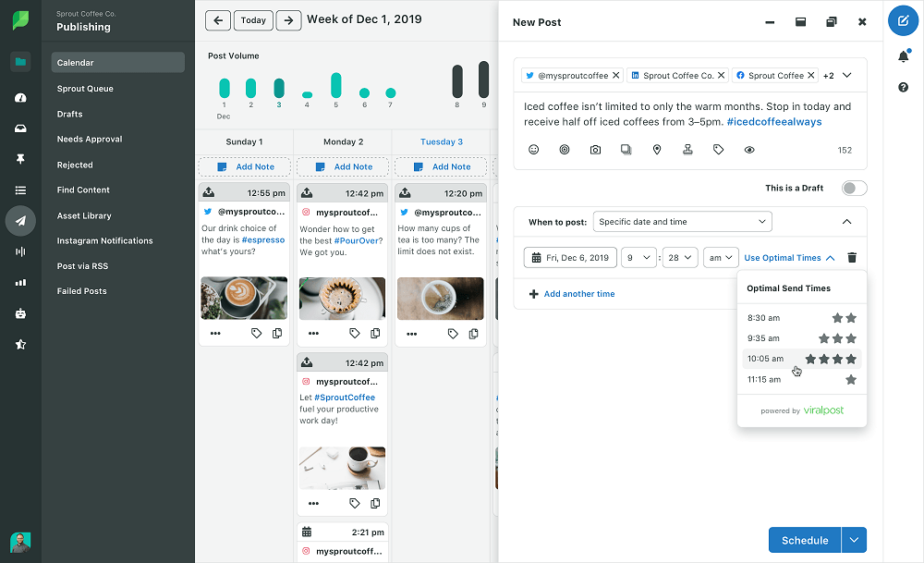The height and width of the screenshot is (563, 924).
Task: Open Drafts in sidebar
Action: [69, 114]
